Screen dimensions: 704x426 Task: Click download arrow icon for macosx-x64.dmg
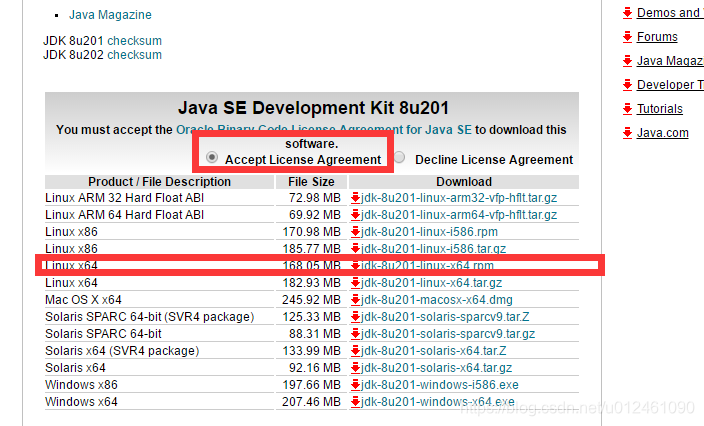(x=355, y=300)
